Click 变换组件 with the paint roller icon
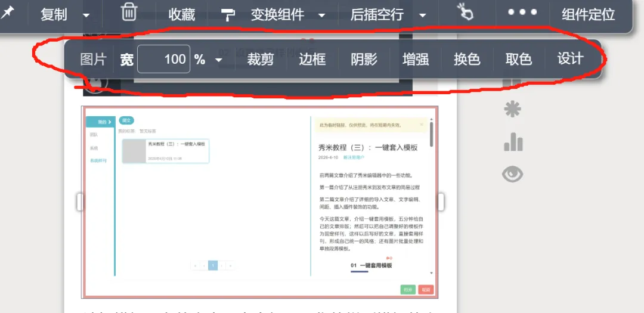 pyautogui.click(x=278, y=15)
